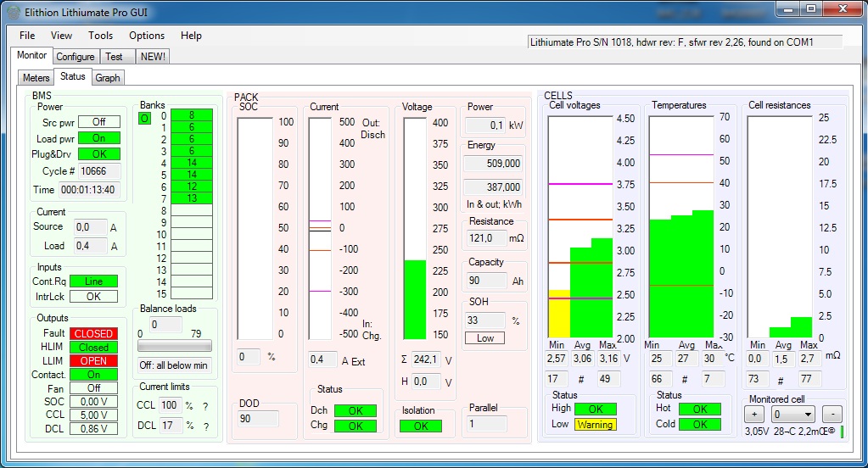
Task: Switch to the Configure tab
Action: pyautogui.click(x=76, y=57)
